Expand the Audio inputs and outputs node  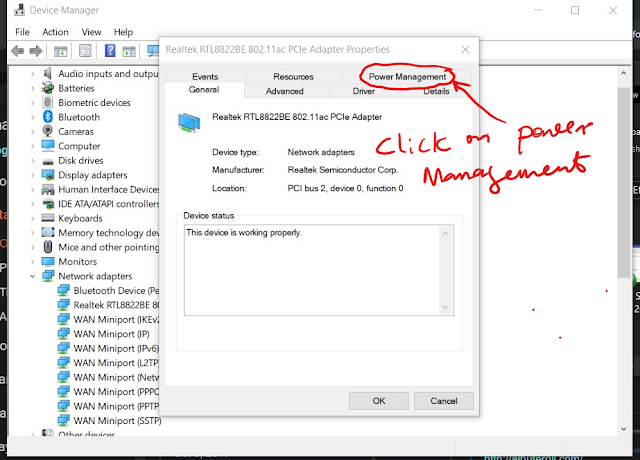tap(33, 74)
